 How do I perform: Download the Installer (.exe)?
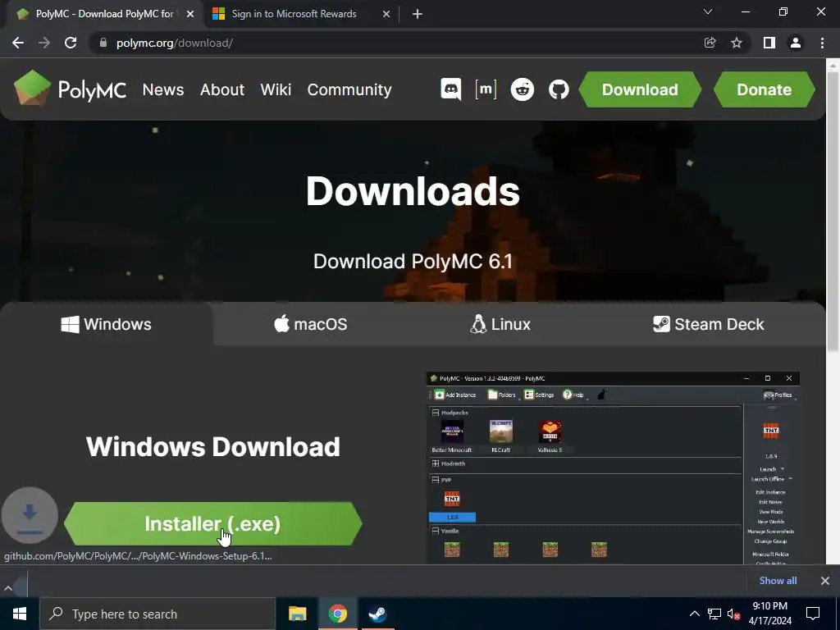click(212, 524)
